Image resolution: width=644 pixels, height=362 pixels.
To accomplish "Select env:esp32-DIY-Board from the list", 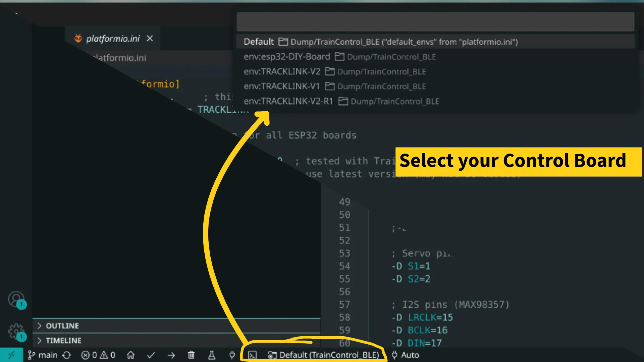I will pyautogui.click(x=287, y=57).
